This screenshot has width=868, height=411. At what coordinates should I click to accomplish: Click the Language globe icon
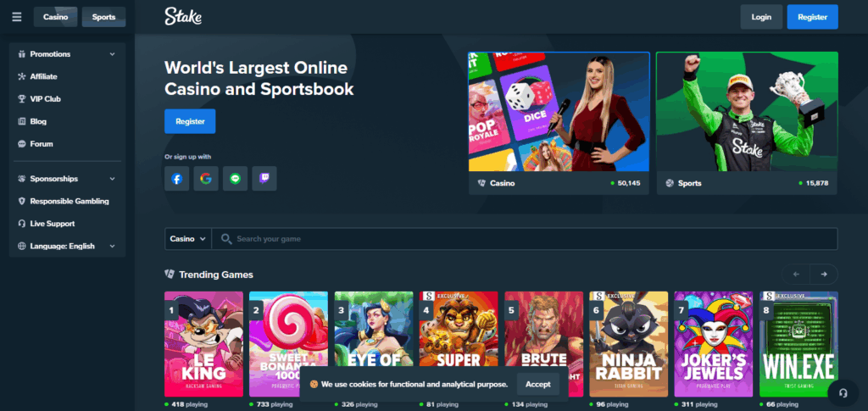(21, 246)
